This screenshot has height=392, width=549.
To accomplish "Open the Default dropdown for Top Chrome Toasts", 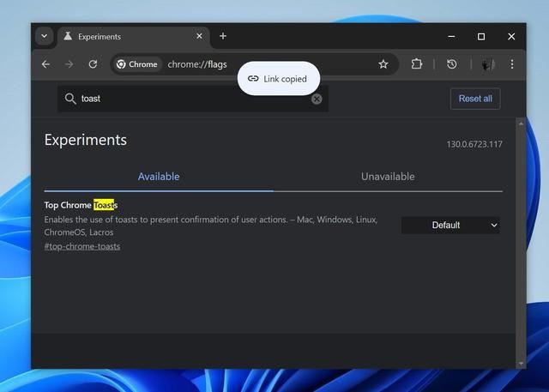I will click(450, 225).
